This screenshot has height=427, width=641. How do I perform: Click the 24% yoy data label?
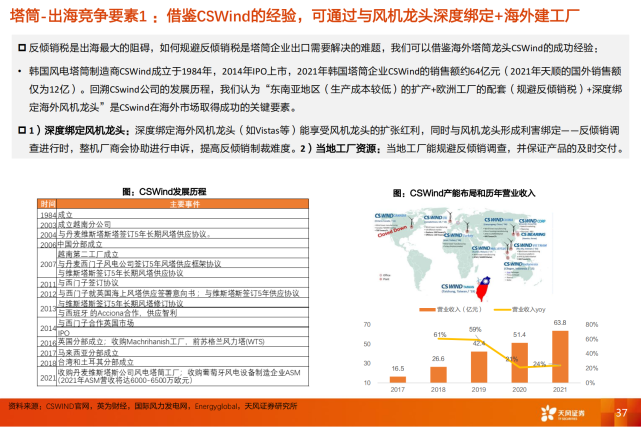539,364
